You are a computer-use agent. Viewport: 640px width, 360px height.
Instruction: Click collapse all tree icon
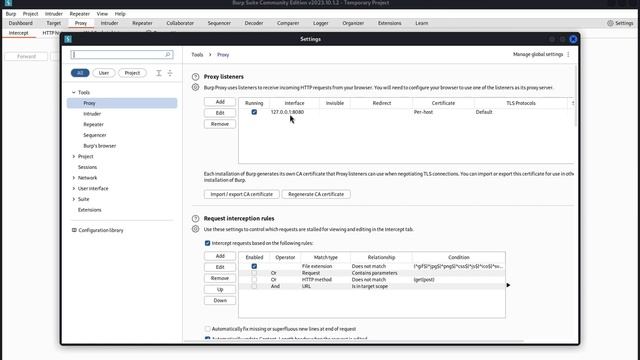tap(170, 73)
